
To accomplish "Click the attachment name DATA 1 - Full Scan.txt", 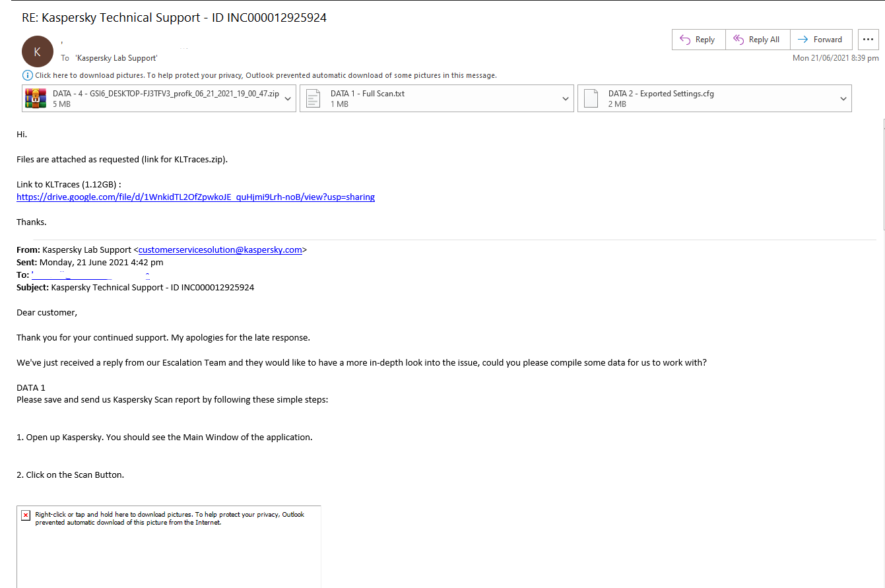I will [368, 94].
